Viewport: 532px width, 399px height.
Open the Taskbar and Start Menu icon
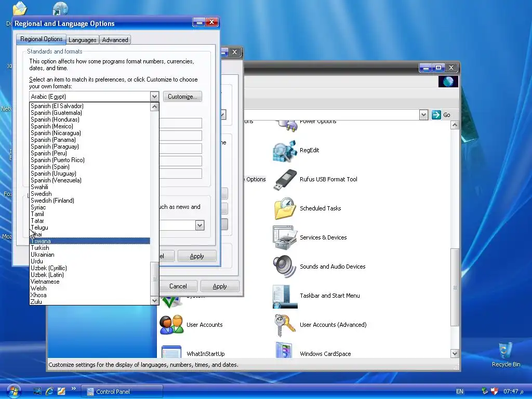(285, 296)
